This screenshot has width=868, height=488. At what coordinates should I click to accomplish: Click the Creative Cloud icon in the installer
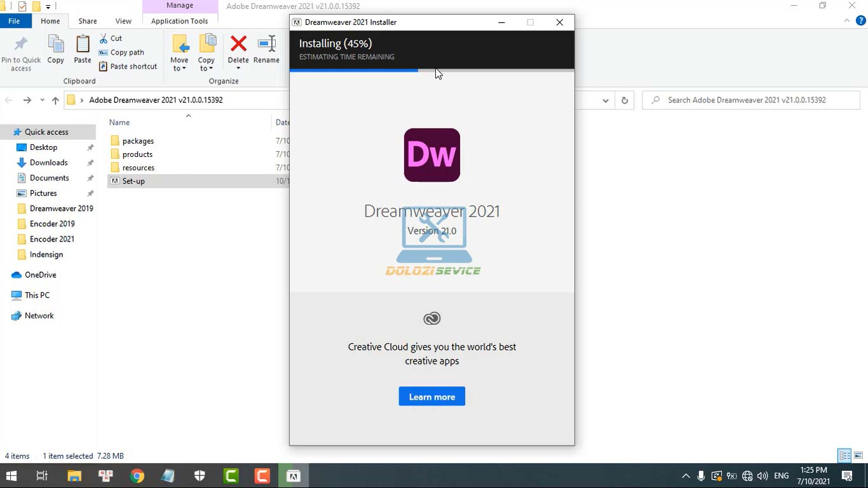(431, 318)
